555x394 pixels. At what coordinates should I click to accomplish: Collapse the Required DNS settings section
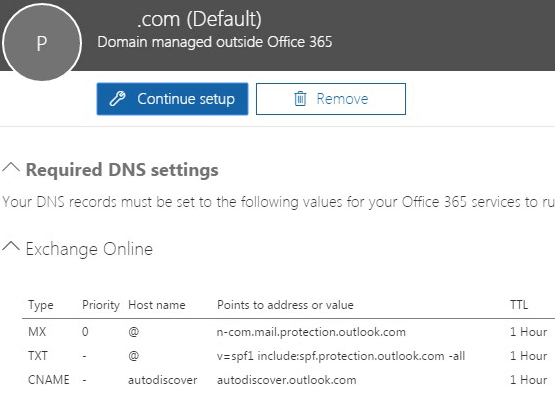(x=11, y=167)
